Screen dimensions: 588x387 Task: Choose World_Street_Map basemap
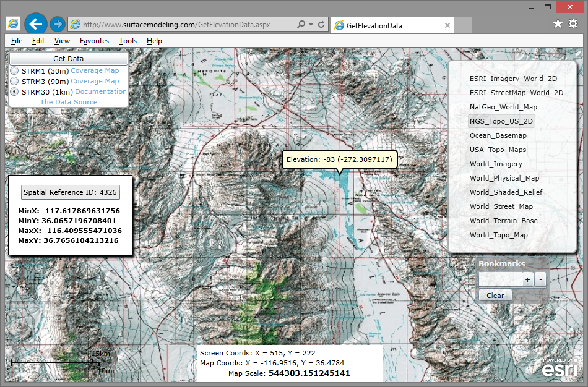[501, 206]
